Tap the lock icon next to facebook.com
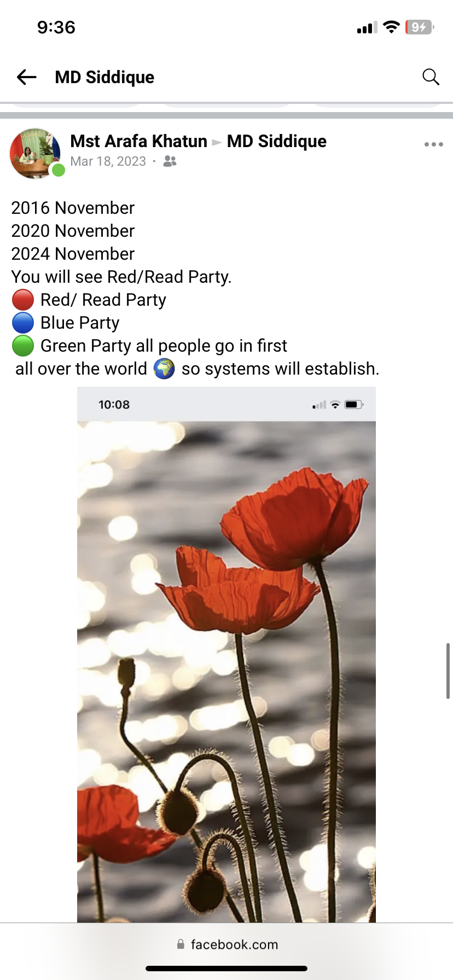453x980 pixels. 181,944
